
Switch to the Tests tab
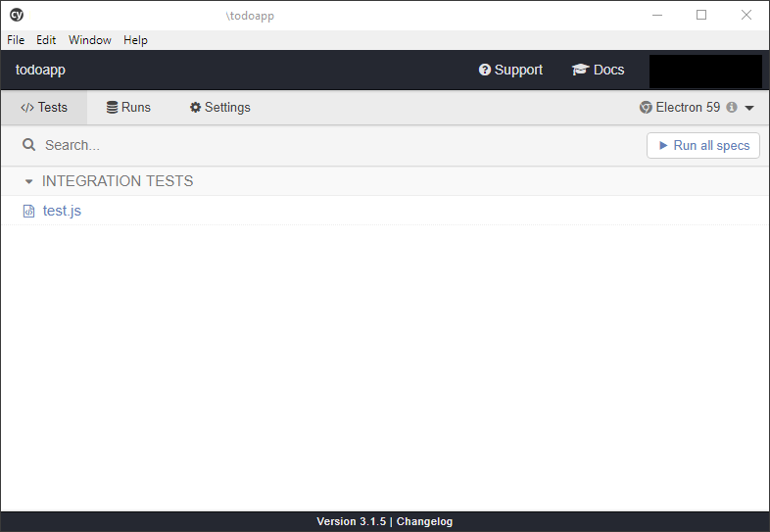pos(44,108)
